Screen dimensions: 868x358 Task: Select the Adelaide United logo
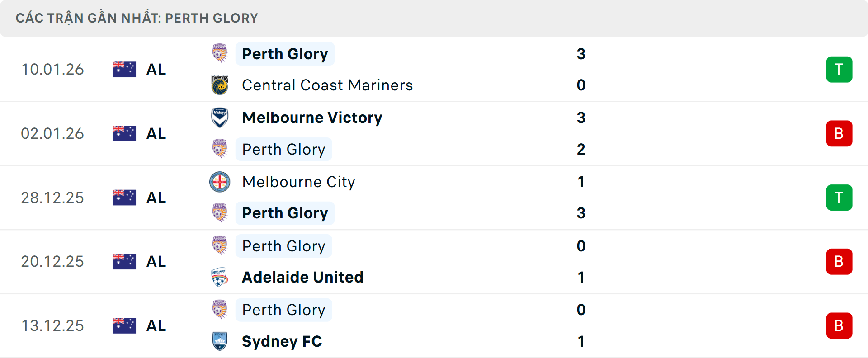220,277
